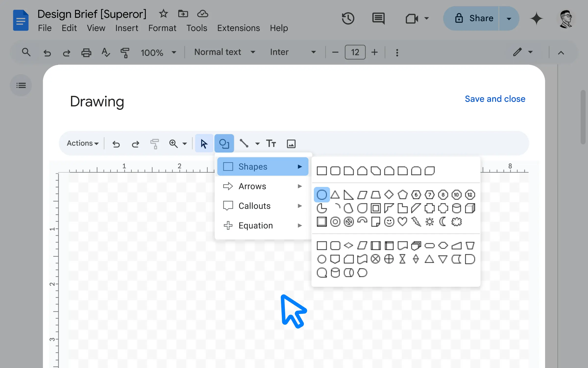Select the Insert image tool
Screen dimensions: 588x368
point(291,143)
